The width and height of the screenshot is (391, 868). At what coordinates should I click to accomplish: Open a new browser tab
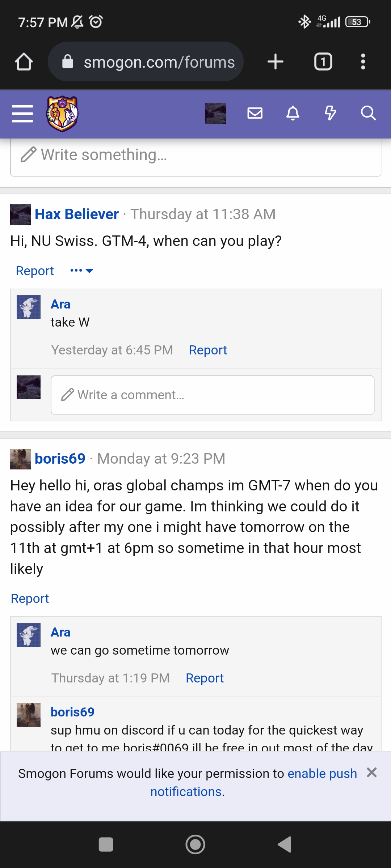276,62
